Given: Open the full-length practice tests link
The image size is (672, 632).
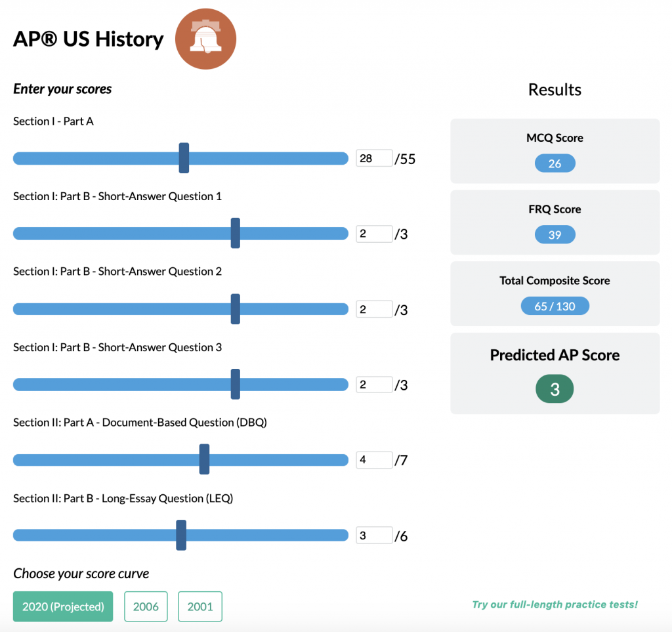Looking at the screenshot, I should [x=555, y=604].
